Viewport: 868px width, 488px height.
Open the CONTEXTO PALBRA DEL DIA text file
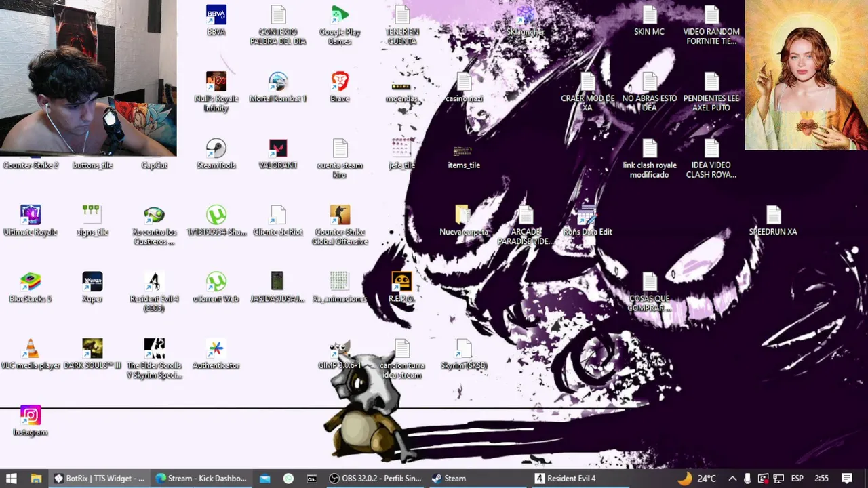pos(278,24)
